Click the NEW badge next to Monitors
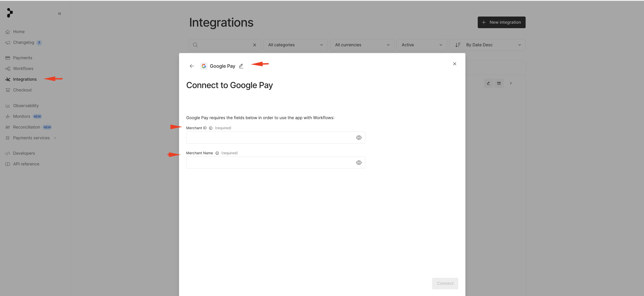The width and height of the screenshot is (644, 296). click(37, 116)
